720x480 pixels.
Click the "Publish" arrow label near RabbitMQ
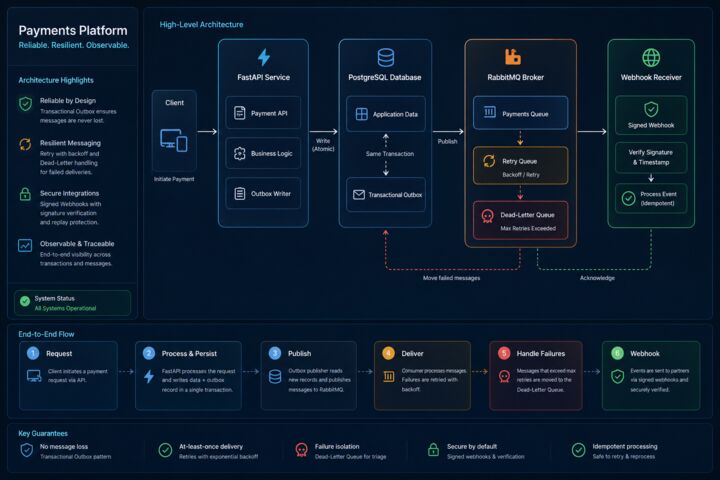[x=447, y=141]
